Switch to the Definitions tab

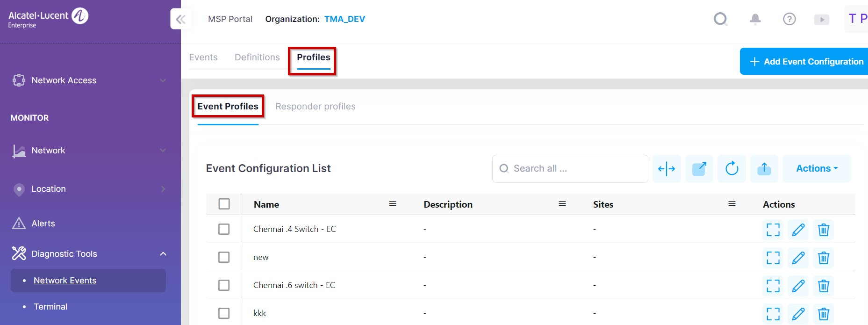click(257, 58)
